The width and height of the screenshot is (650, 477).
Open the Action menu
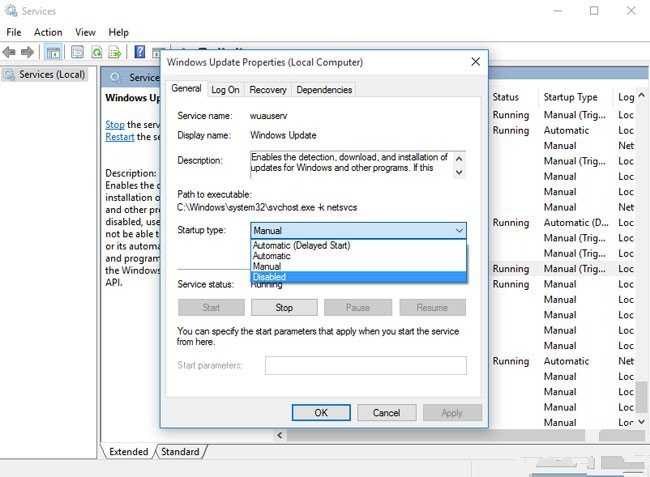tap(48, 32)
